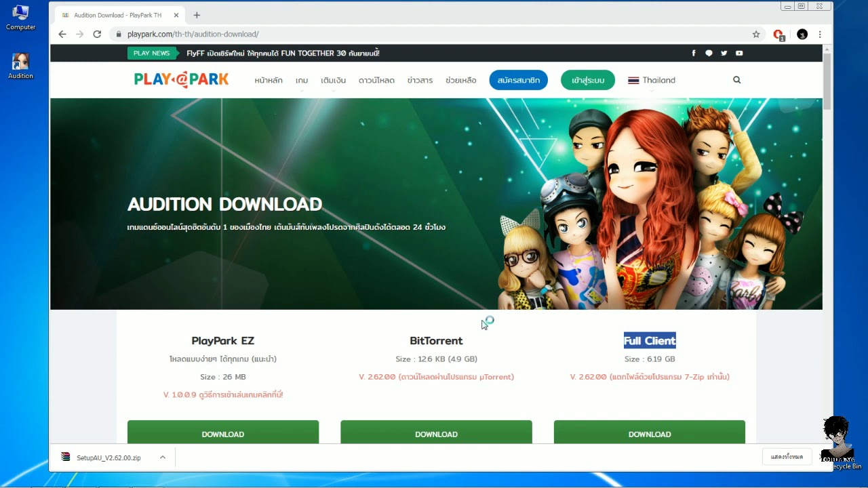This screenshot has width=868, height=488.
Task: Click the Size : 6.19 GB text
Action: pos(650,359)
